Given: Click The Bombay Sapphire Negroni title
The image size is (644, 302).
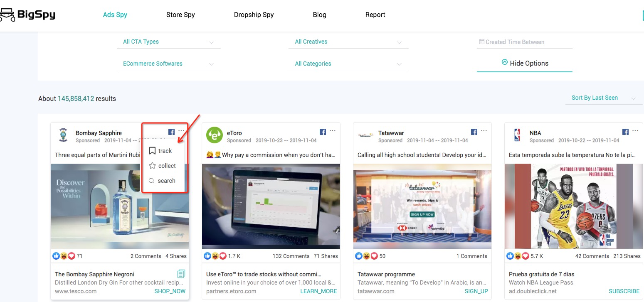Looking at the screenshot, I should point(94,274).
